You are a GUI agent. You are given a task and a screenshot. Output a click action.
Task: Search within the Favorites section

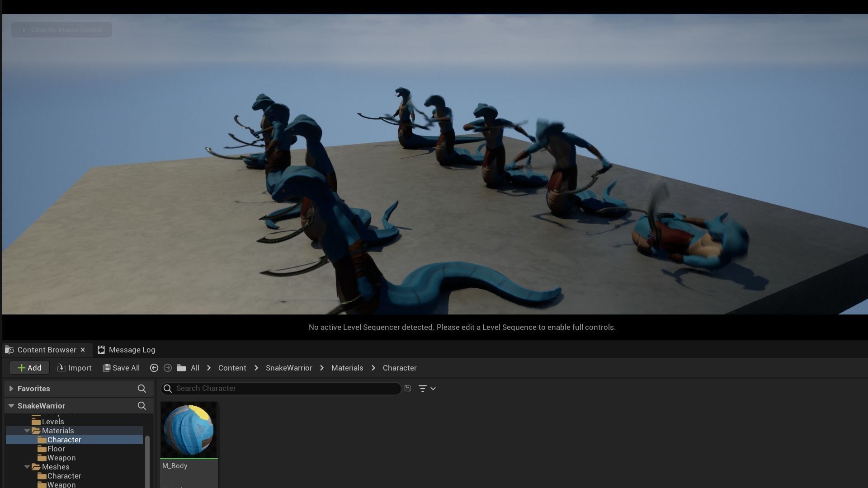[142, 389]
